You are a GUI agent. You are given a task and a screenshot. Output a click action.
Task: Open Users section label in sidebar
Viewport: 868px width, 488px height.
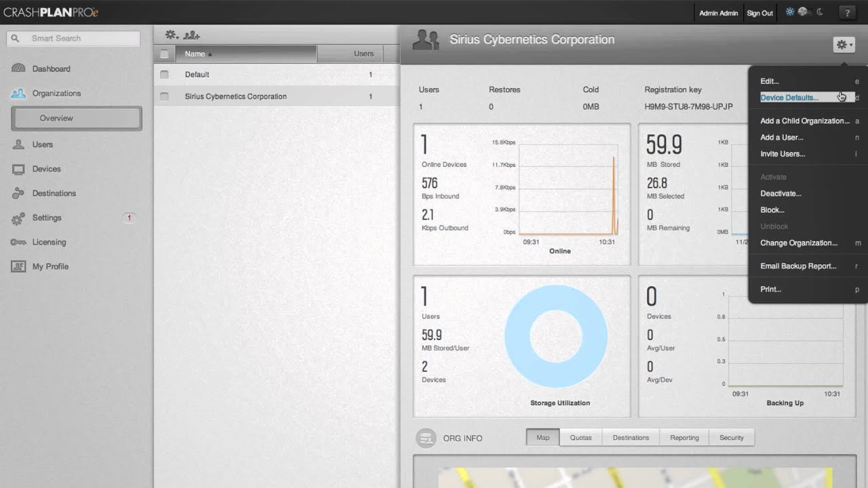click(x=42, y=144)
